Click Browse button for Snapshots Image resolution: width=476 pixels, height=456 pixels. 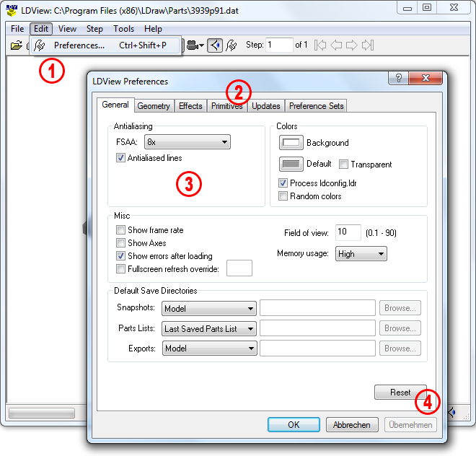click(x=400, y=308)
